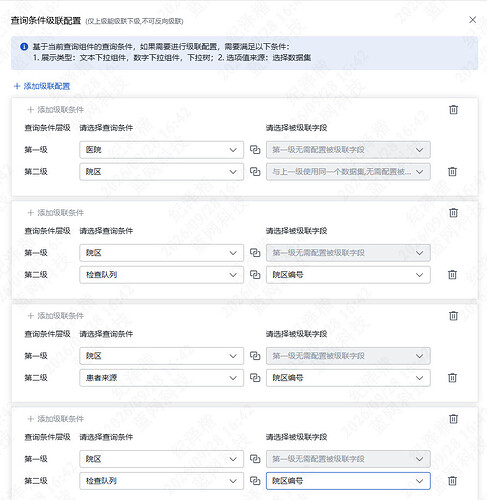
Task: Delete the last group's 检查队列 row
Action: [452, 481]
